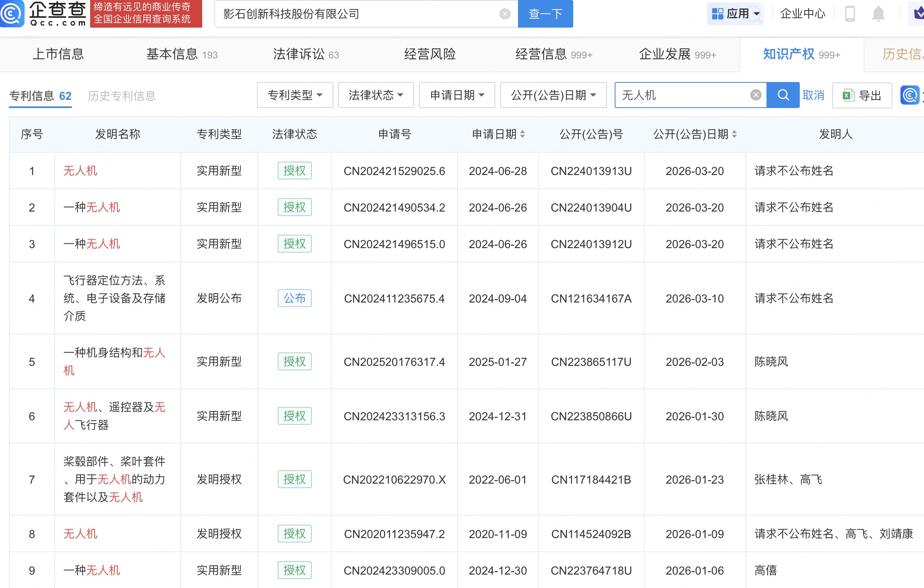
Task: Click the Qcc logo icon
Action: tap(12, 13)
